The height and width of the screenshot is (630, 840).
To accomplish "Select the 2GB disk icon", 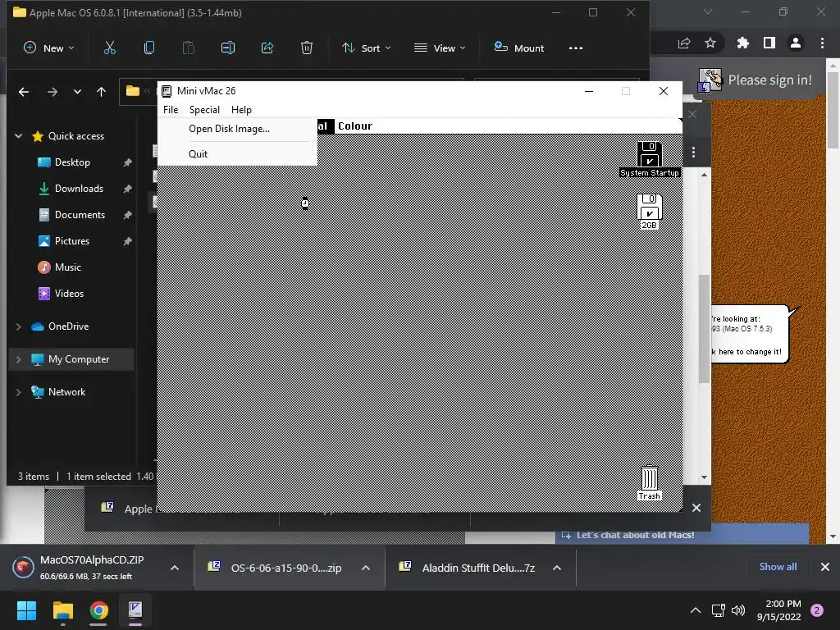I will click(x=650, y=212).
